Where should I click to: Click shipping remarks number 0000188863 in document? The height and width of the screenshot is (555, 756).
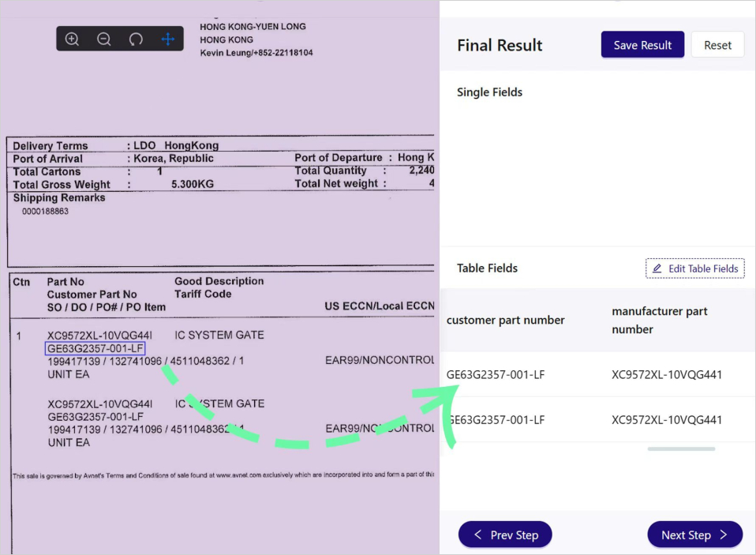tap(45, 212)
